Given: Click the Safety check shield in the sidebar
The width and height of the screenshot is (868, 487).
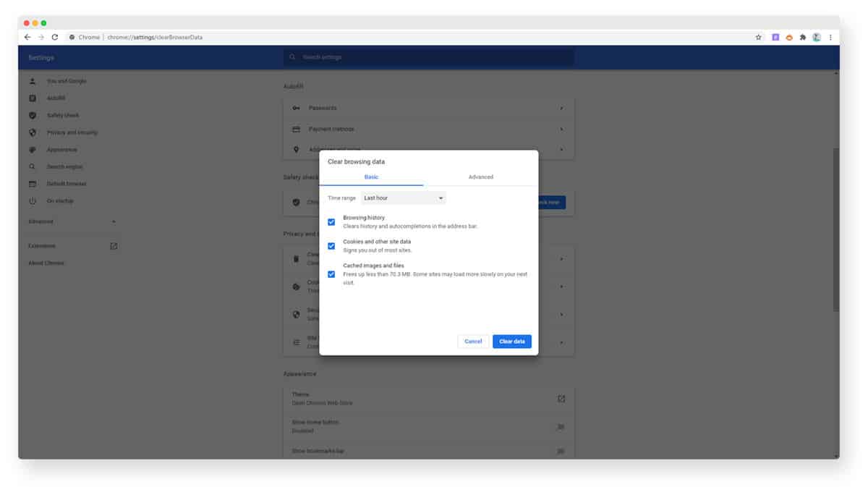Looking at the screenshot, I should (33, 115).
